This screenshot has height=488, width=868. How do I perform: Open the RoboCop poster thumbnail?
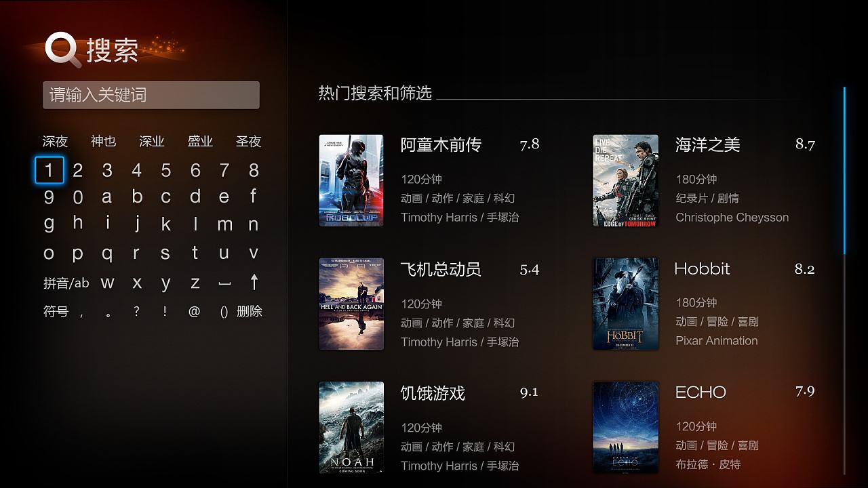tap(351, 180)
